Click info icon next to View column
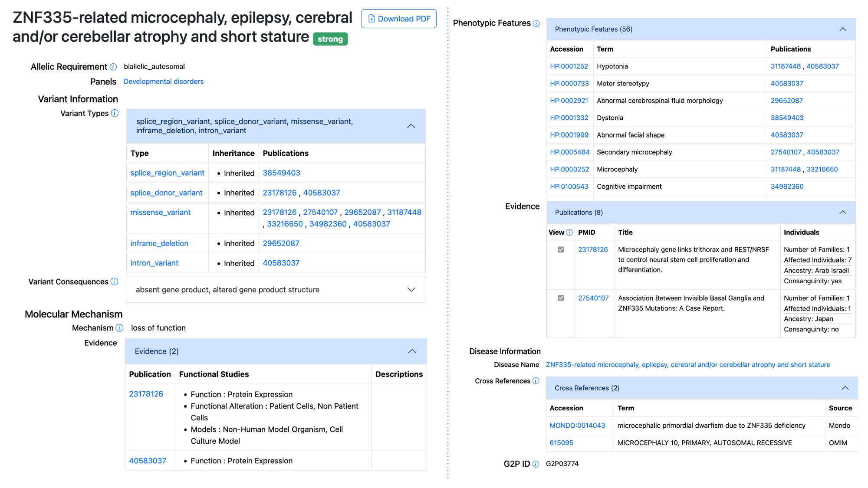Screen dimensions: 868x488 [x=569, y=233]
